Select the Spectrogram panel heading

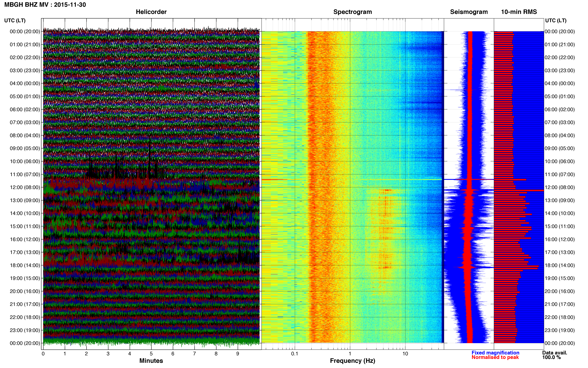[352, 12]
